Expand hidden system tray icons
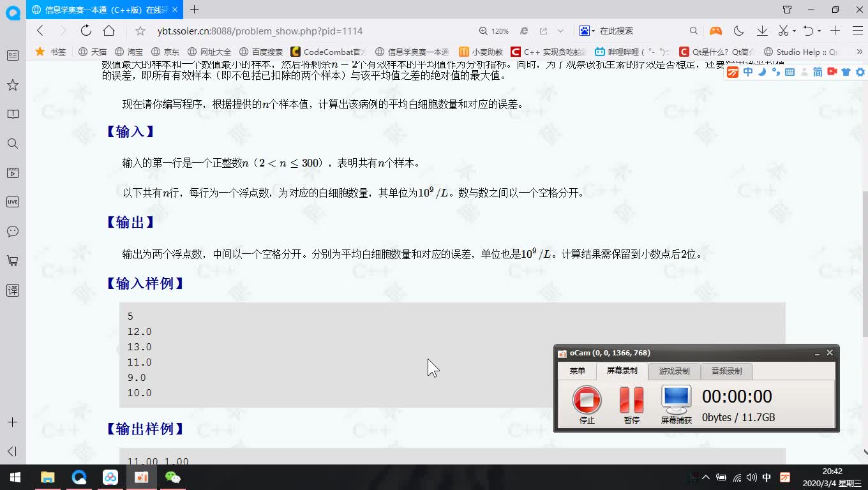 706,477
